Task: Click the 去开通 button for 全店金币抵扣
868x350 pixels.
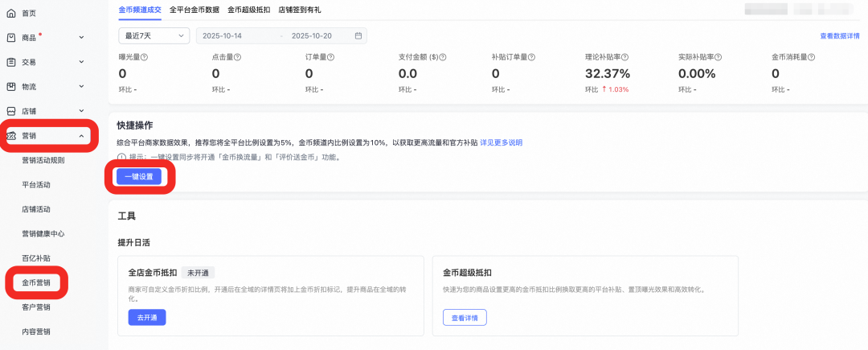Action: click(147, 317)
